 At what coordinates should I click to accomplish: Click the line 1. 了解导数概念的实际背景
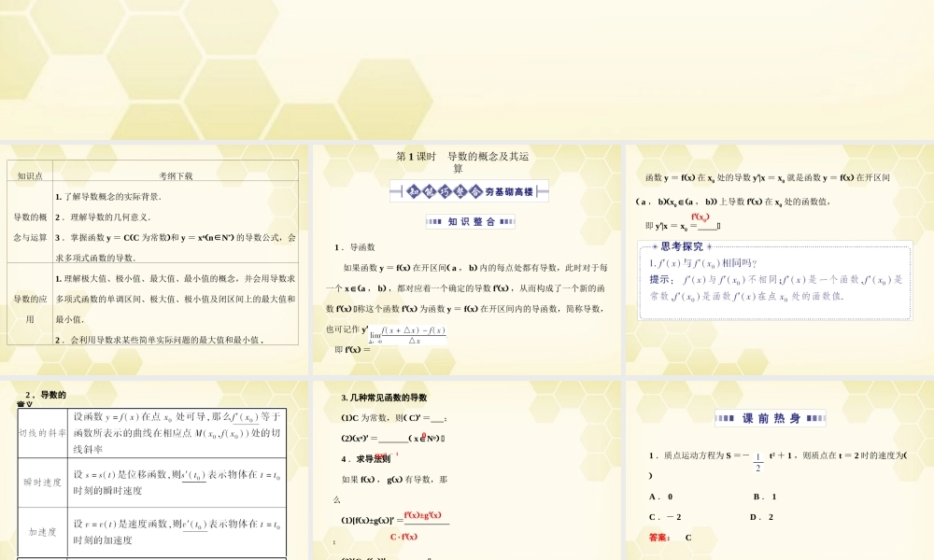[108, 196]
